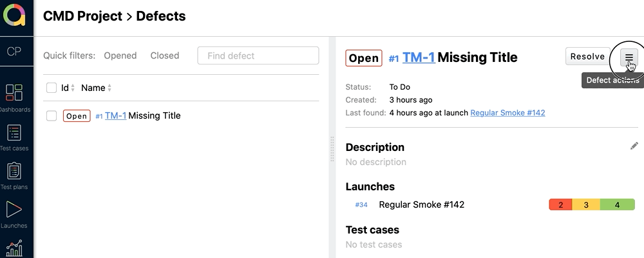Click 'Regular Smoke #142' under Launches
This screenshot has width=644, height=258.
coord(421,204)
